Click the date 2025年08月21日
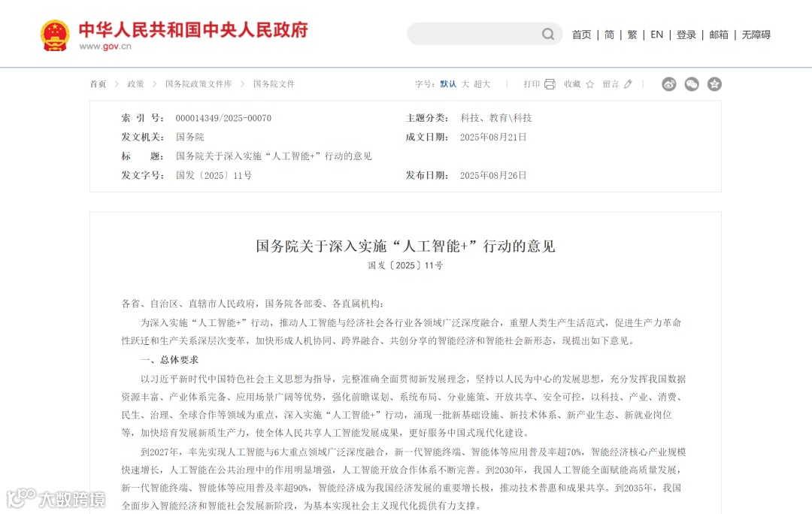The width and height of the screenshot is (812, 514). click(493, 138)
